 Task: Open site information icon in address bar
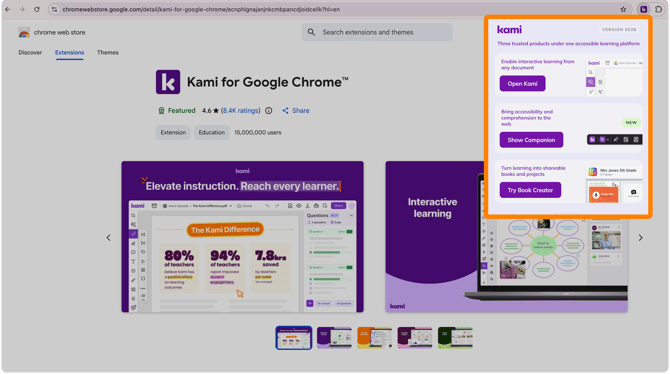pos(54,9)
